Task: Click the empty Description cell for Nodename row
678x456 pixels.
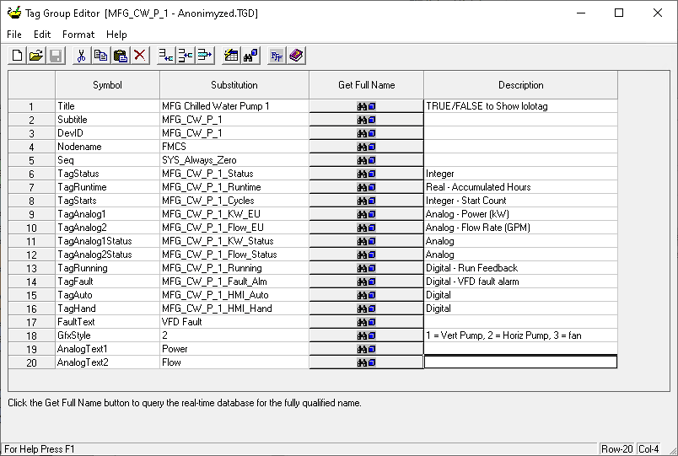Action: pos(521,147)
